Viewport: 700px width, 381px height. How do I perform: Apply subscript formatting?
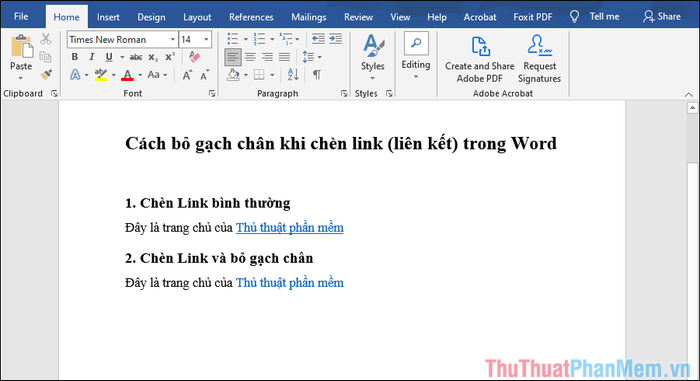pyautogui.click(x=153, y=57)
